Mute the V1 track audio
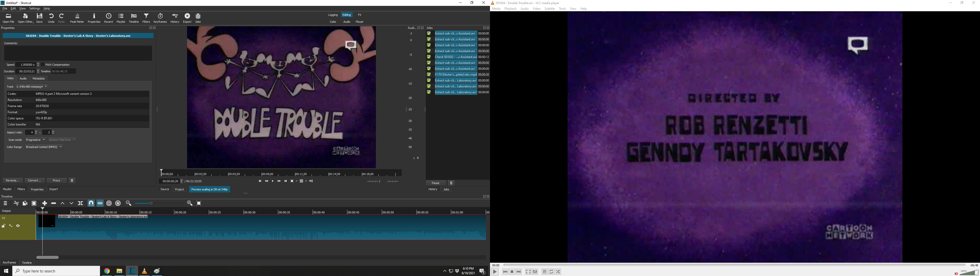Screen dimensions: 980x276 (11, 226)
